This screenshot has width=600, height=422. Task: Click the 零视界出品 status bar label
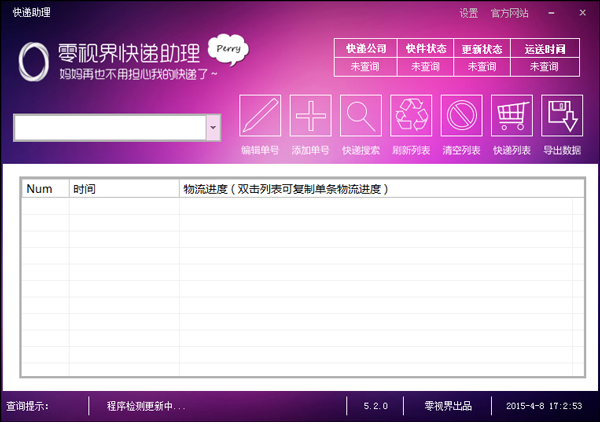point(448,406)
